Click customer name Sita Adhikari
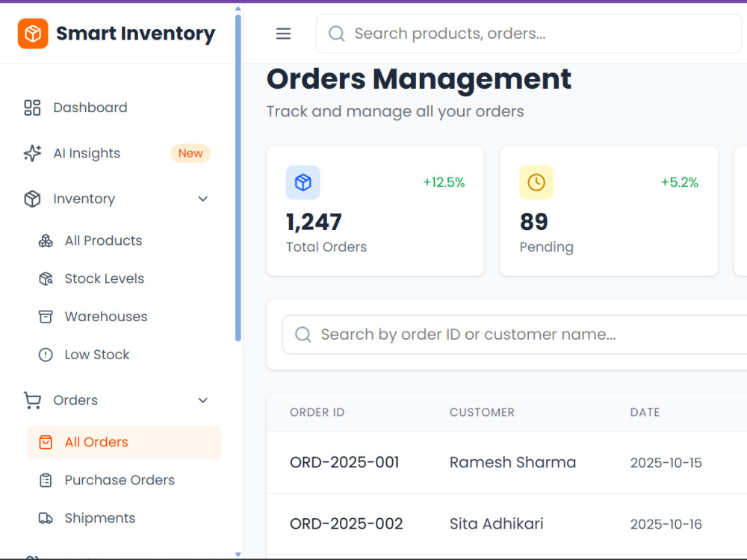Screen dimensions: 747x560 click(x=497, y=524)
